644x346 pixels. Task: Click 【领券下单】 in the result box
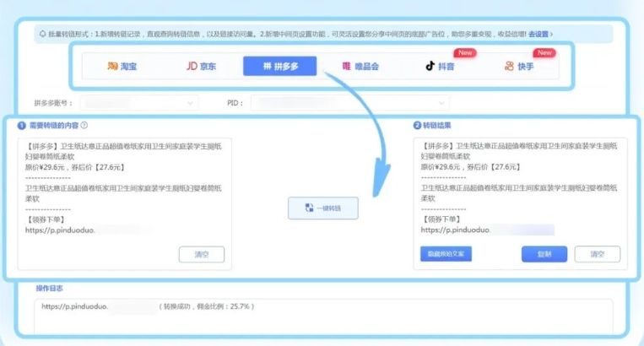coord(441,219)
